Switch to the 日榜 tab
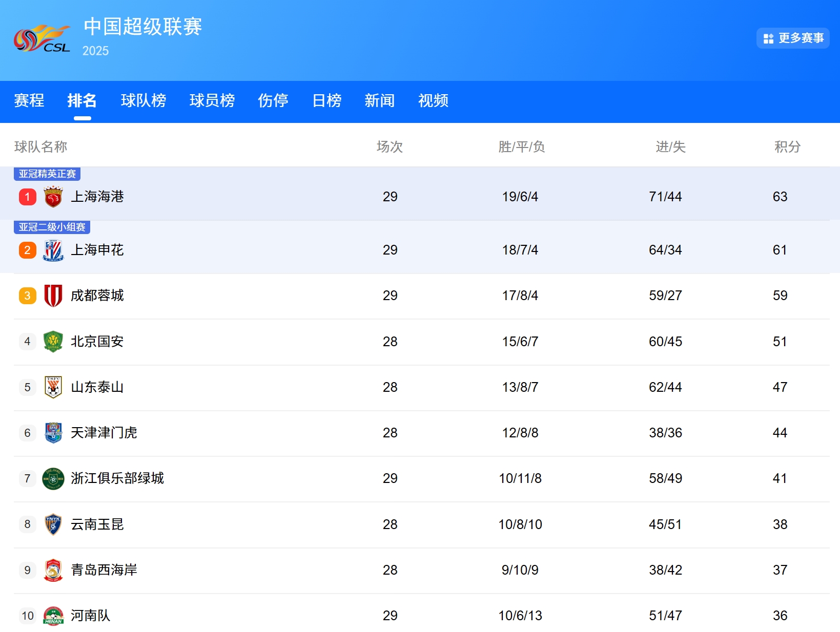Screen dimensions: 840x632 click(327, 100)
